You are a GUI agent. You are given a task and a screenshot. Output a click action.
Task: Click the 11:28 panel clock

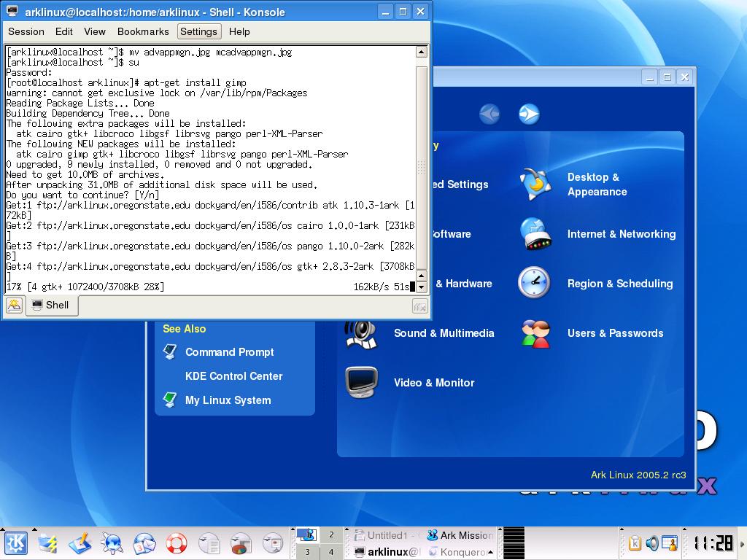713,542
